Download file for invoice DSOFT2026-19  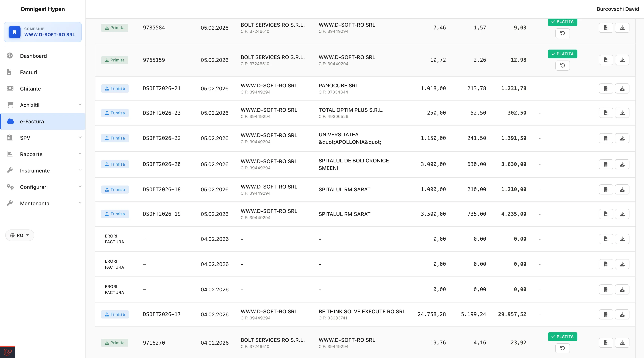pos(622,214)
